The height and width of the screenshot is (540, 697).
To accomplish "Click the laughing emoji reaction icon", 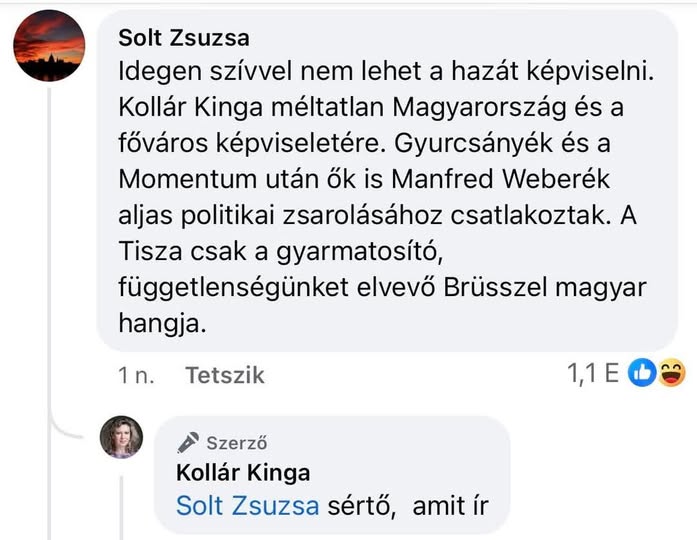I will (x=672, y=374).
